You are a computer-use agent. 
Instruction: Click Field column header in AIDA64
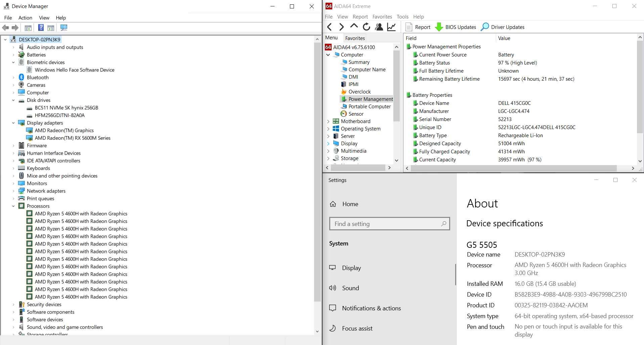[450, 38]
